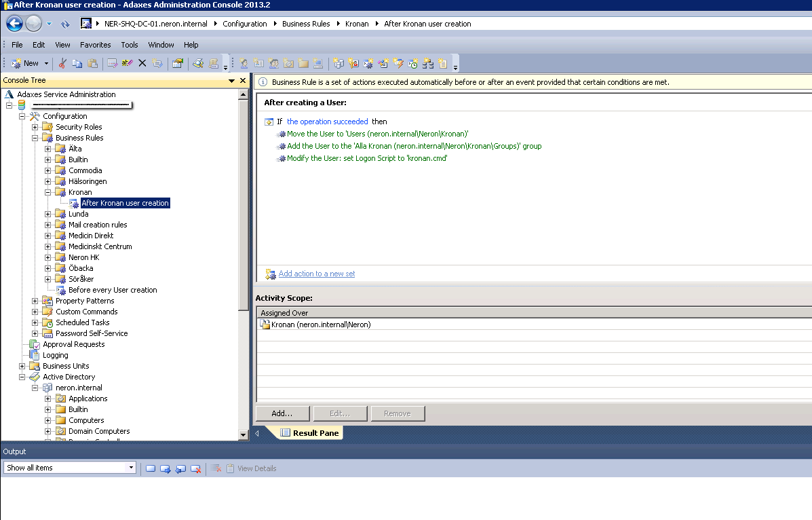812x520 pixels.
Task: Click 'the operation succeeded' condition link
Action: click(x=327, y=122)
